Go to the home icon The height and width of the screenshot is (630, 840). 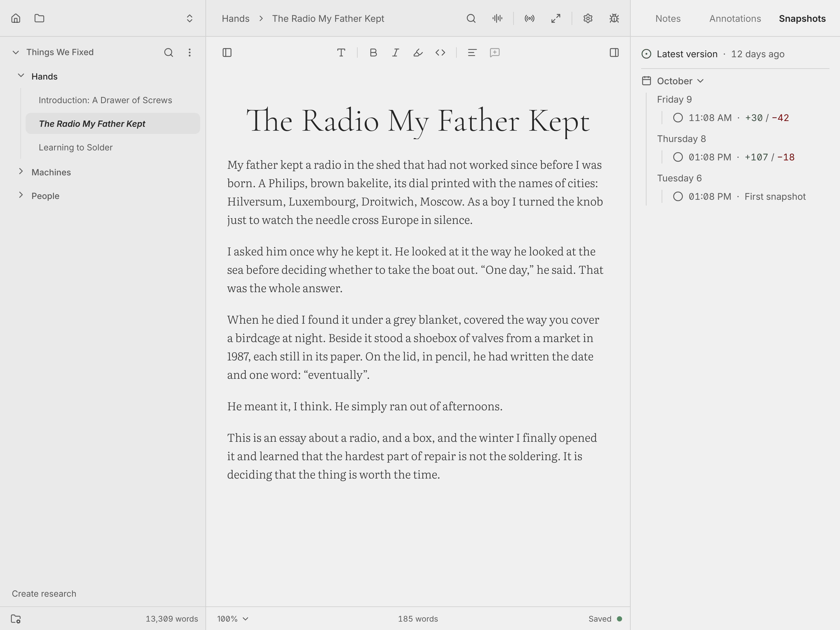point(15,18)
